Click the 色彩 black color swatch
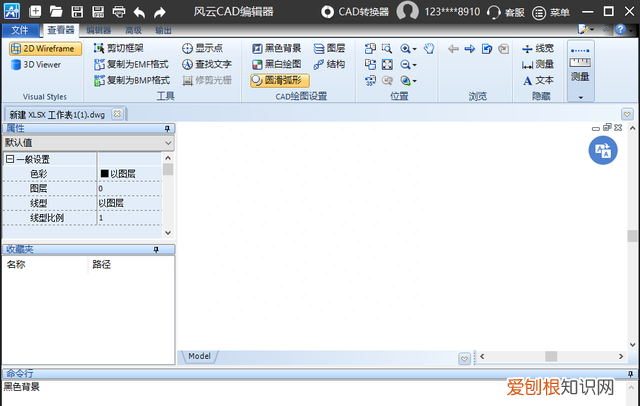 104,173
